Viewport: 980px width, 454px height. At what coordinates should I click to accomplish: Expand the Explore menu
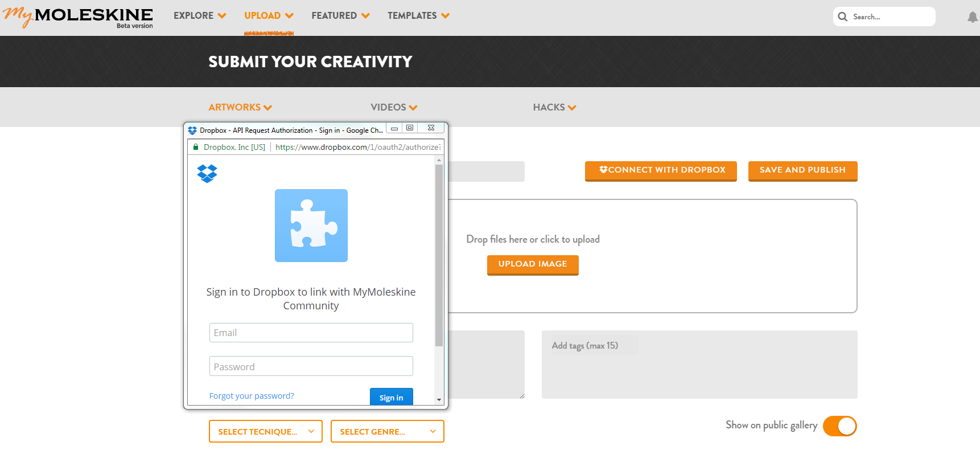pos(200,16)
